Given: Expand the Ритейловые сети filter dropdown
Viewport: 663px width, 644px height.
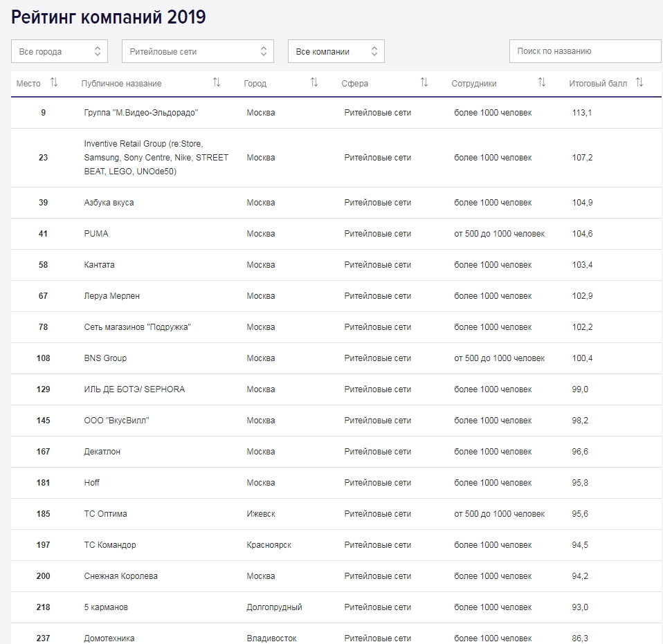Looking at the screenshot, I should (197, 51).
